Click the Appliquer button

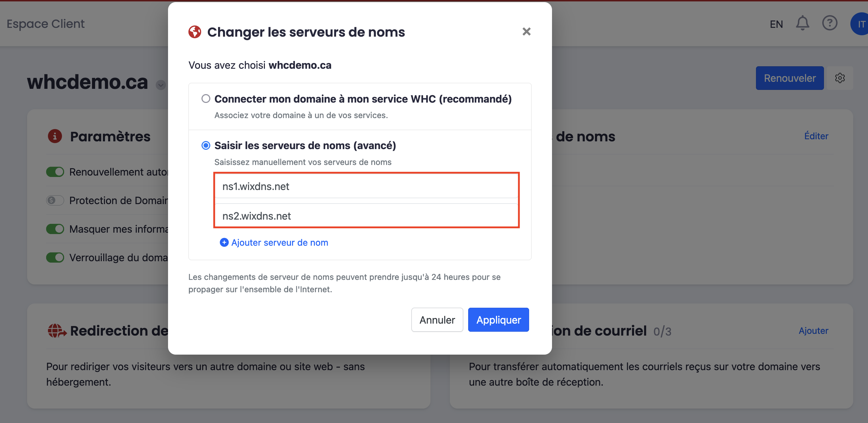tap(498, 320)
